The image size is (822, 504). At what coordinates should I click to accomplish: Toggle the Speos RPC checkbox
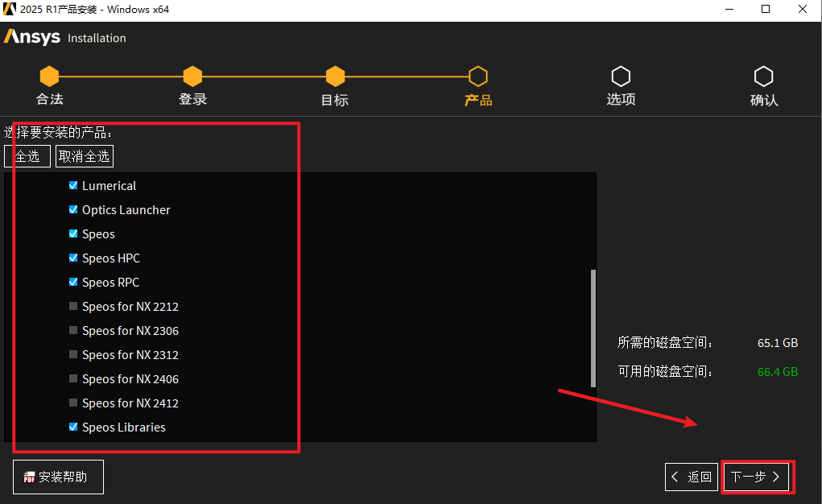(73, 282)
